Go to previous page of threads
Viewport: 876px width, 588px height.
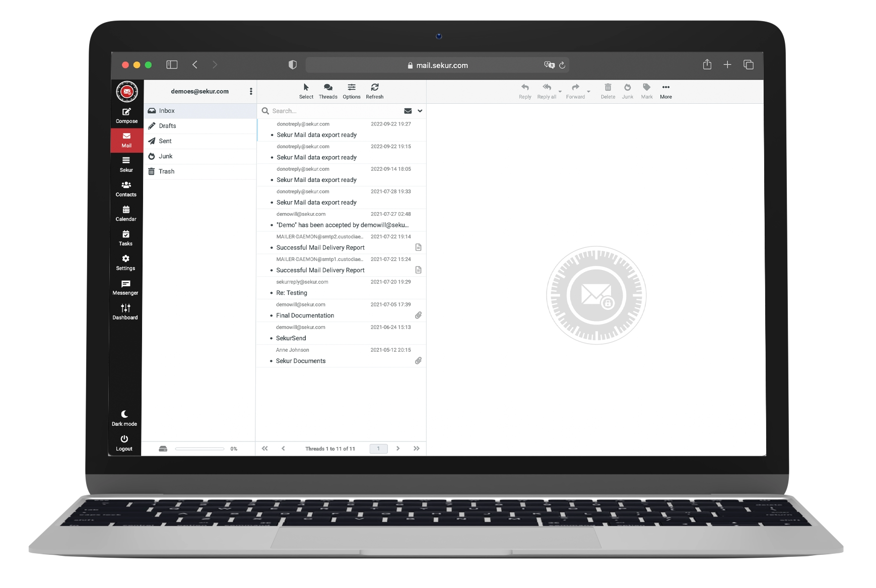283,448
